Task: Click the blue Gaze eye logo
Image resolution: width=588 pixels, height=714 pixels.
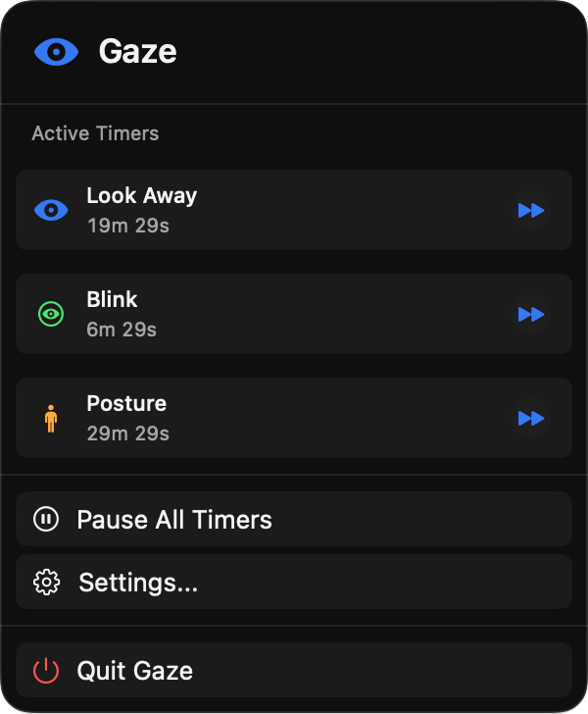Action: 56,52
